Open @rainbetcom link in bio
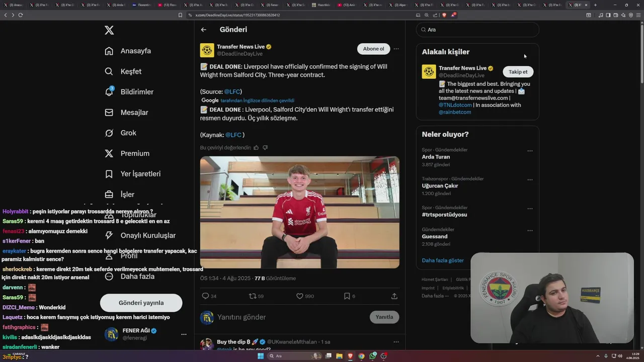Viewport: 644px width, 362px height. pyautogui.click(x=455, y=112)
